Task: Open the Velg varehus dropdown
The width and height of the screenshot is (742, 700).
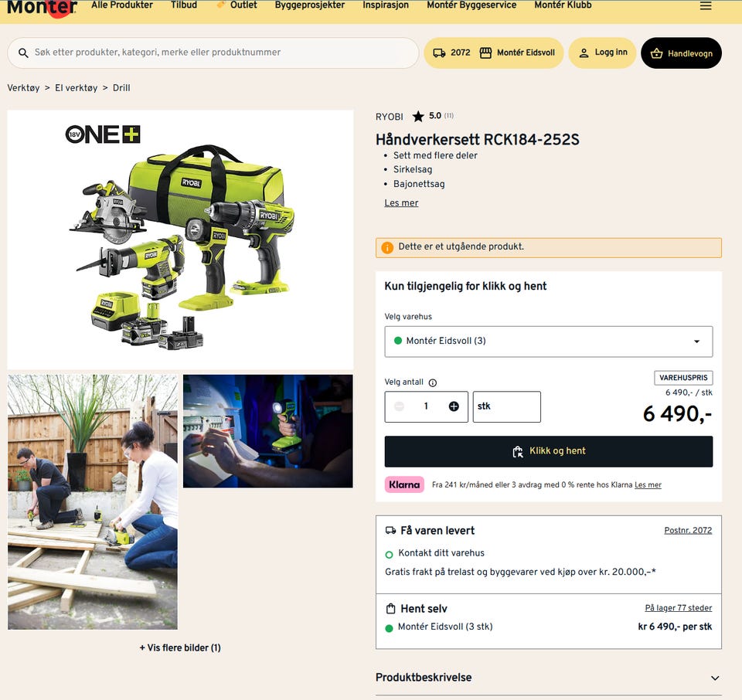Action: pyautogui.click(x=549, y=342)
